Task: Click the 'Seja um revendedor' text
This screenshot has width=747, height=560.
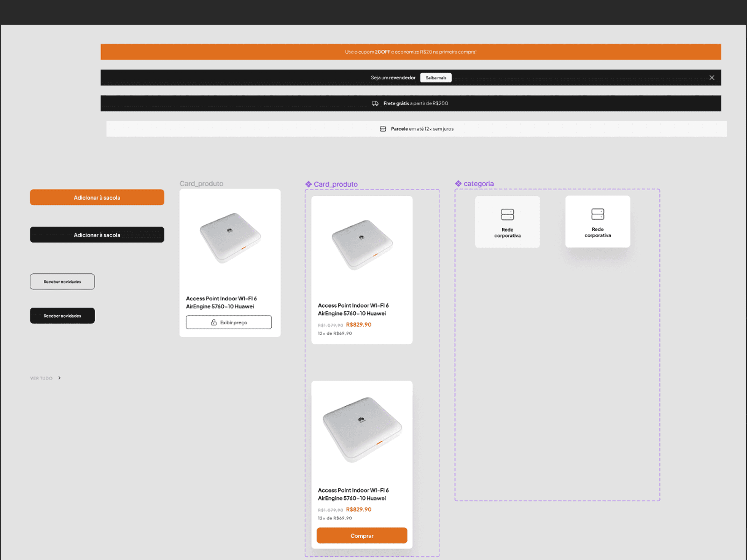Action: (393, 78)
